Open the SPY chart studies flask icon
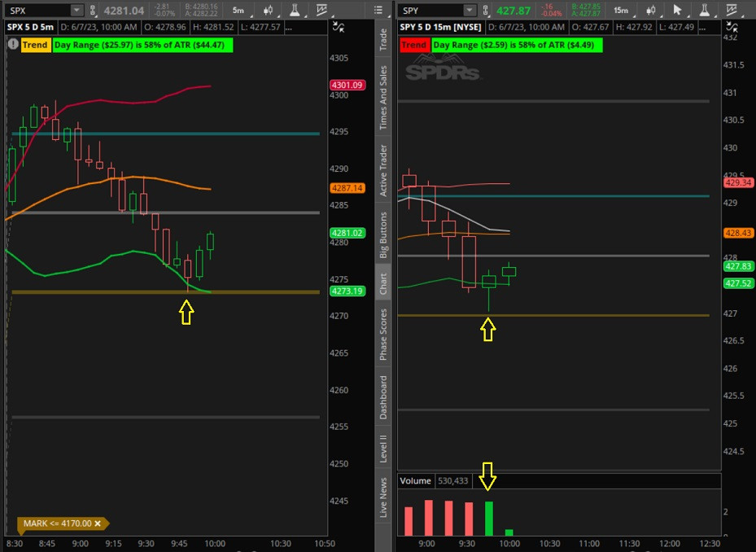The width and height of the screenshot is (756, 552). [x=705, y=10]
